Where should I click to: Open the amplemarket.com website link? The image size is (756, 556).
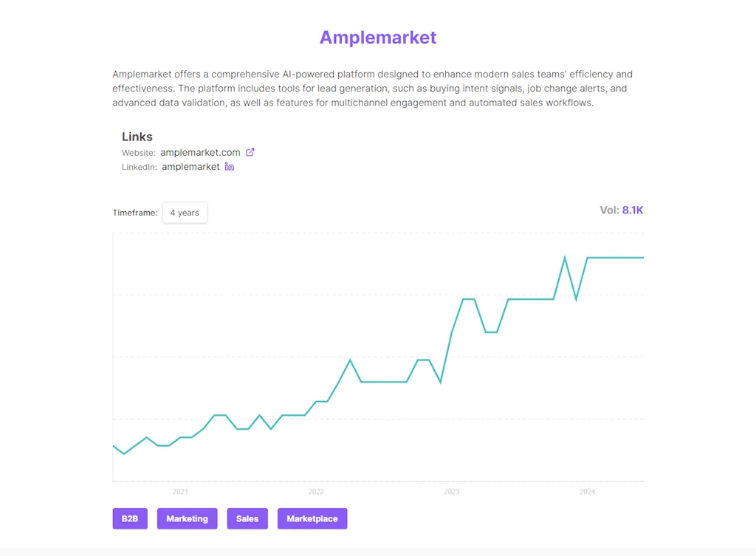pos(200,152)
